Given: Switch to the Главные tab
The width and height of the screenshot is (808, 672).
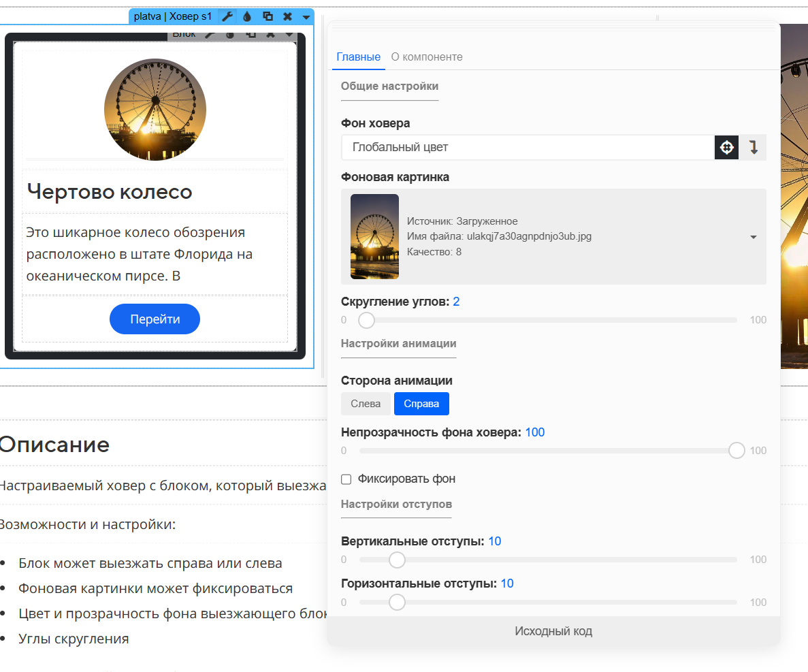Looking at the screenshot, I should (x=358, y=57).
